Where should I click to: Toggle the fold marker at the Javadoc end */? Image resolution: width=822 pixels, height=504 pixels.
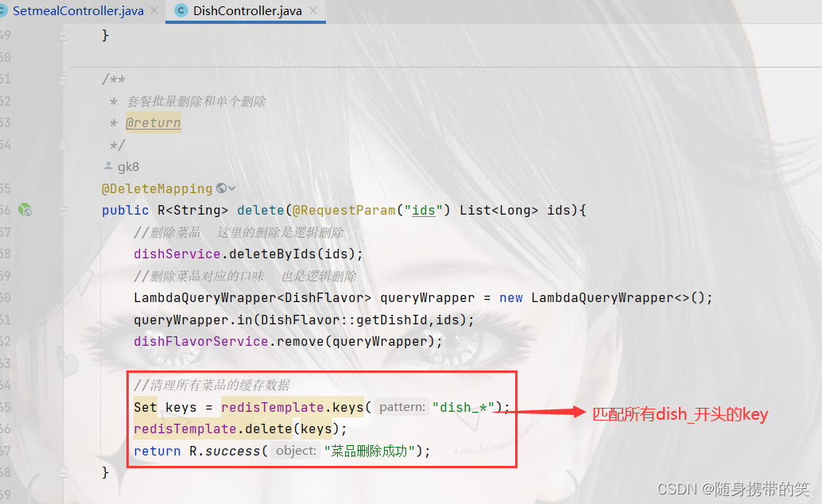point(63,145)
